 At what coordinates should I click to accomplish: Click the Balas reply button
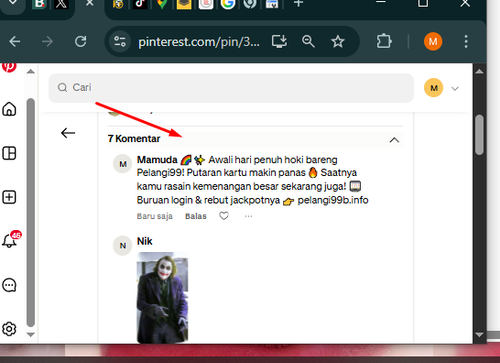tap(196, 216)
